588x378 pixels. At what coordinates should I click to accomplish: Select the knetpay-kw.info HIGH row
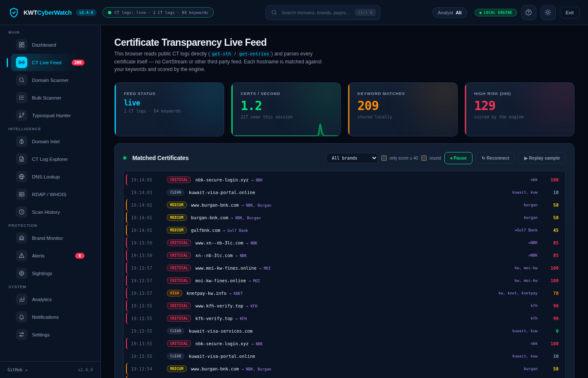345,293
